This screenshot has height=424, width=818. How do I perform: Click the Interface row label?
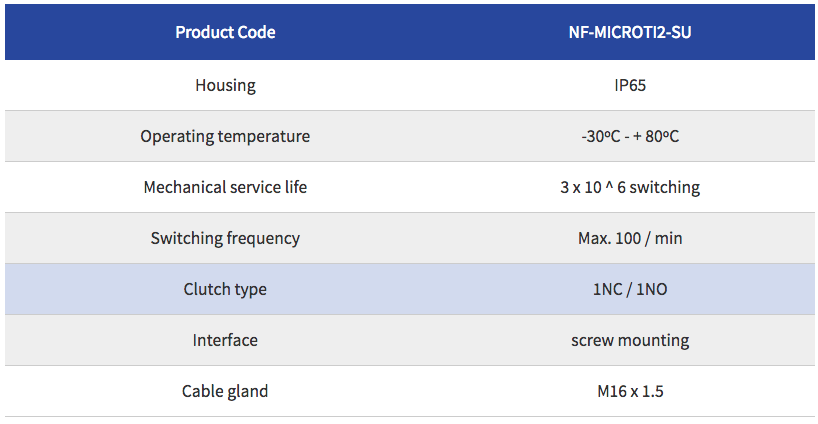[x=225, y=341]
